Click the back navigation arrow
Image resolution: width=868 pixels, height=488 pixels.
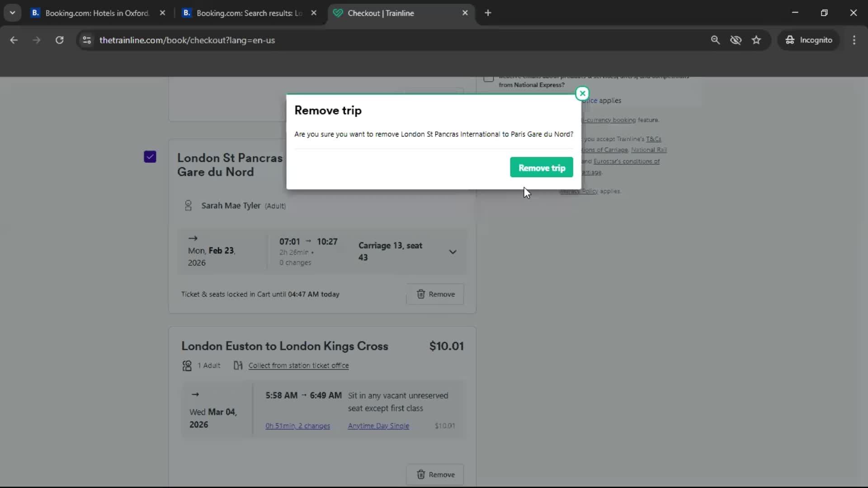pos(14,40)
